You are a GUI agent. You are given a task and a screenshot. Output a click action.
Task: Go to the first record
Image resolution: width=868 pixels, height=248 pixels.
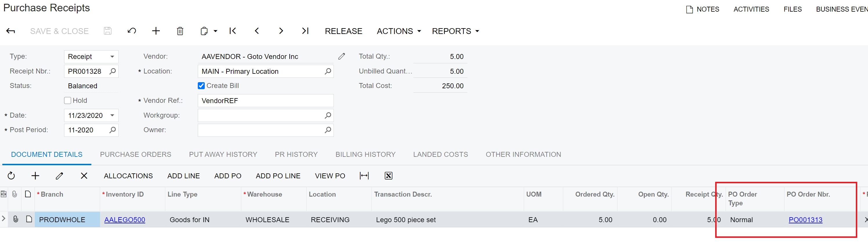tap(233, 31)
